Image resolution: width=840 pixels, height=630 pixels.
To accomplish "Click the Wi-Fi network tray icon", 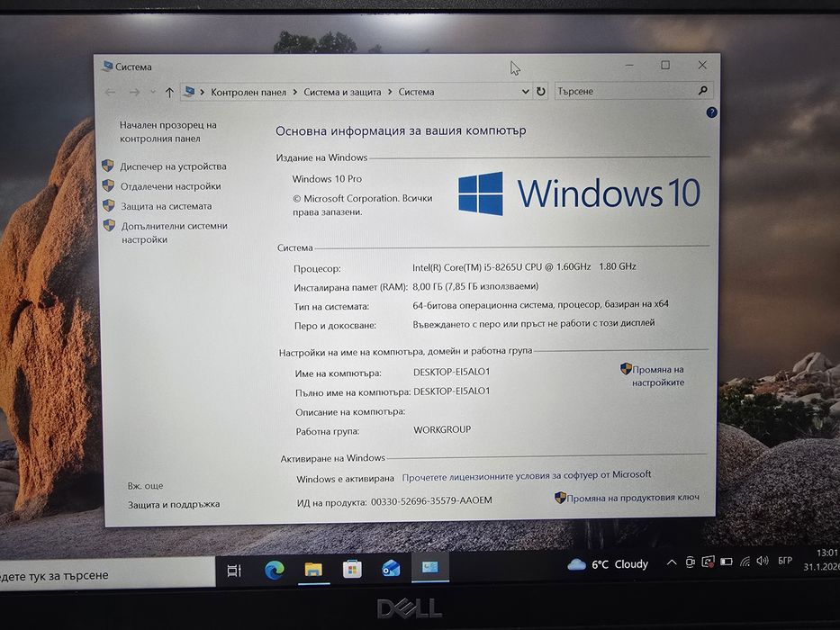I will tap(745, 562).
